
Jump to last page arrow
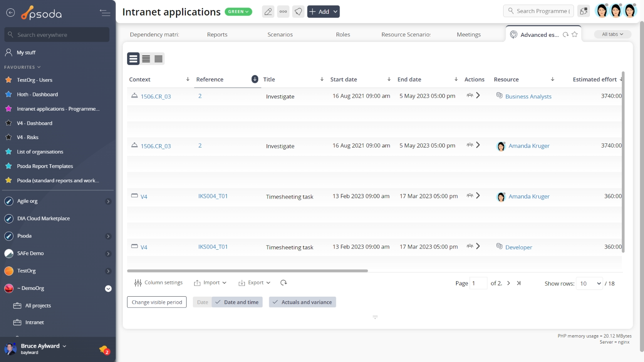point(519,283)
